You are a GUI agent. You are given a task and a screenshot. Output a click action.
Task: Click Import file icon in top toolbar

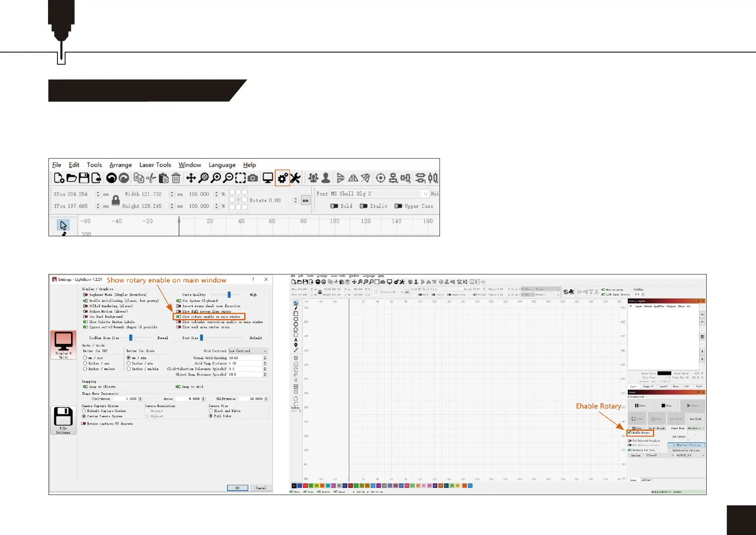(x=96, y=178)
